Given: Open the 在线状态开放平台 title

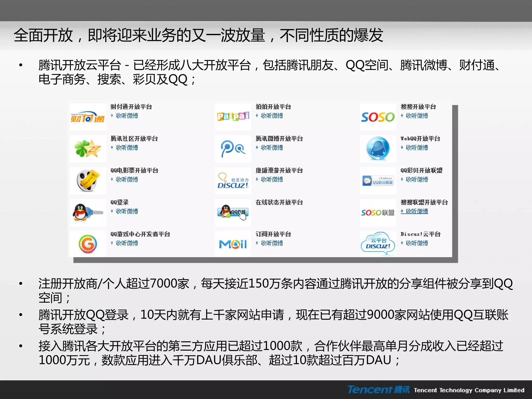Looking at the screenshot, I should coord(279,202).
